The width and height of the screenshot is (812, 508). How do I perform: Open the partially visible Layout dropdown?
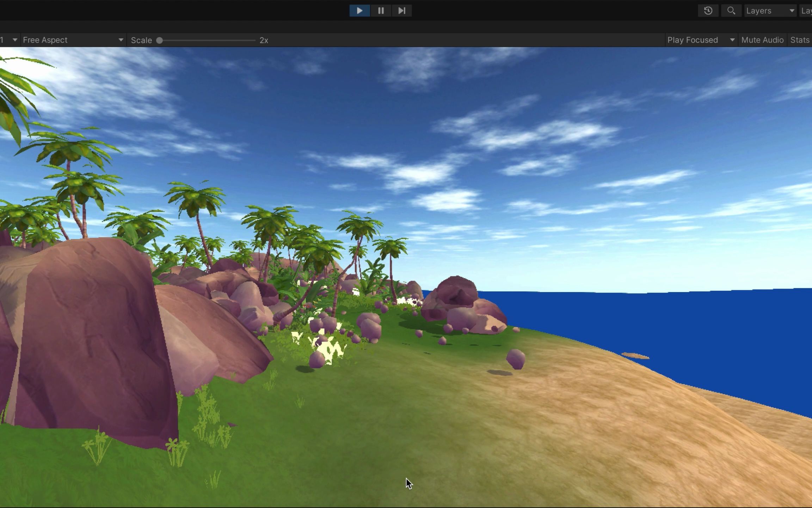point(806,11)
